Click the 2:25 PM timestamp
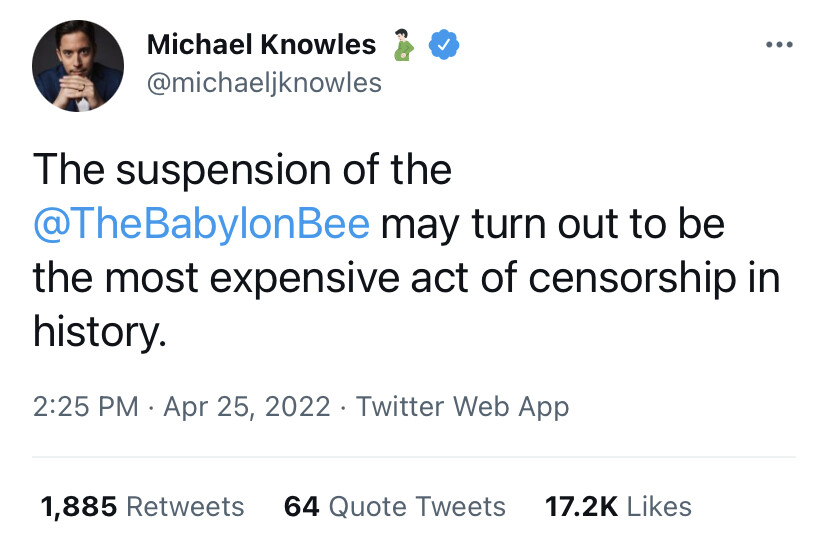Viewport: 828px width, 539px height. point(86,407)
